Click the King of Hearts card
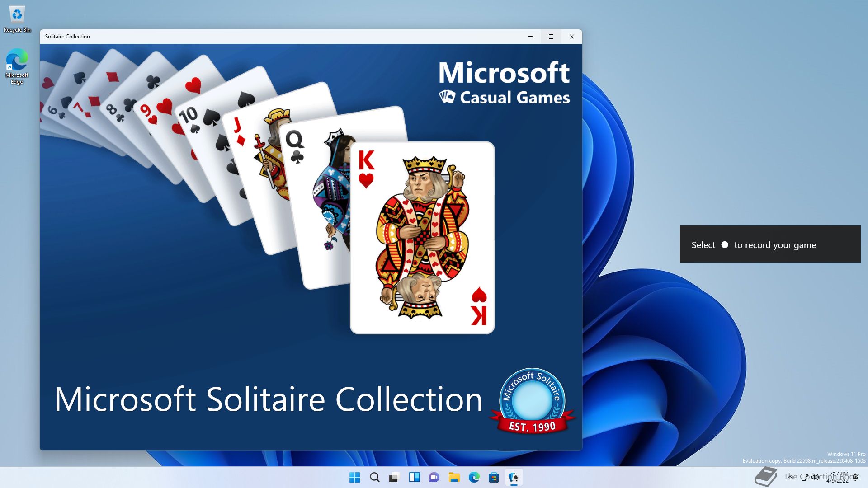The height and width of the screenshot is (488, 868). point(422,238)
